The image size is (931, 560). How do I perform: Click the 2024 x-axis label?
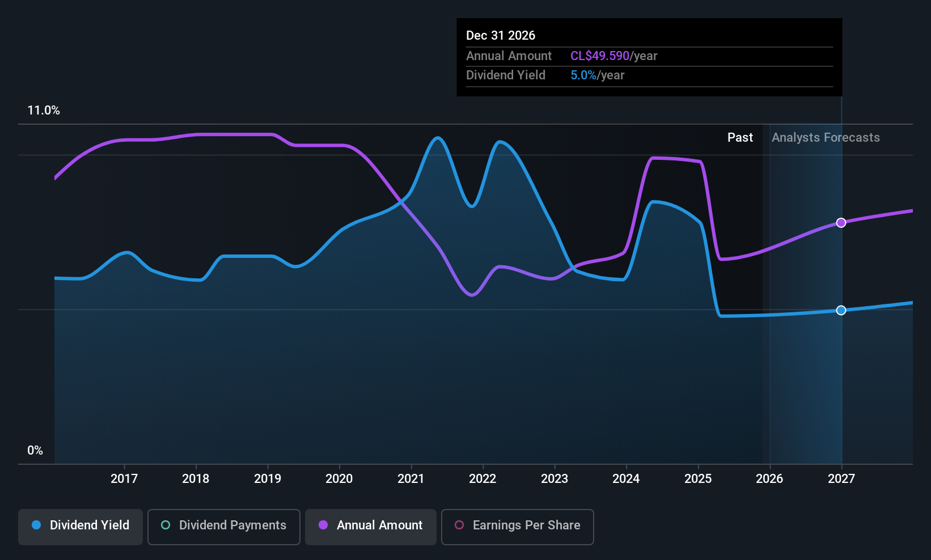tap(626, 478)
